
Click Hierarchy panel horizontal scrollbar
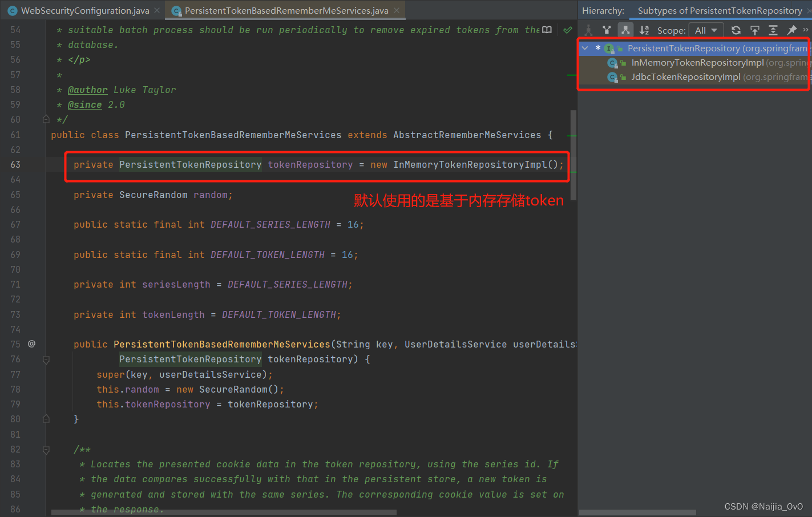(637, 512)
